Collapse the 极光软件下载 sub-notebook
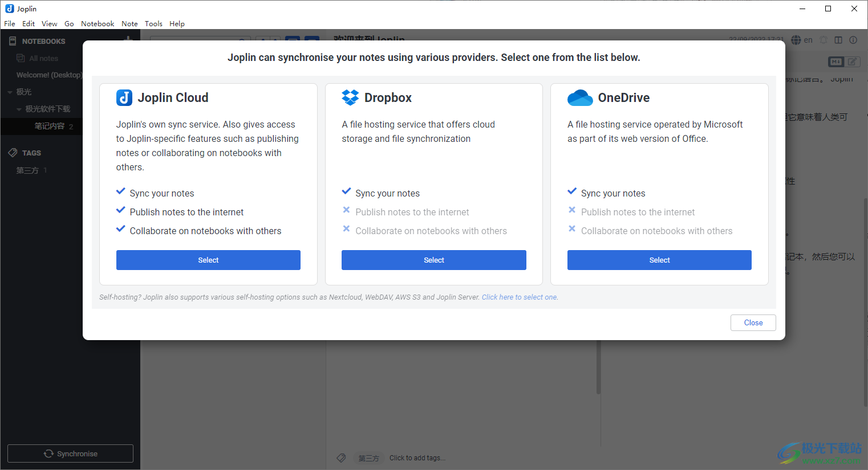This screenshot has height=470, width=868. coord(19,109)
